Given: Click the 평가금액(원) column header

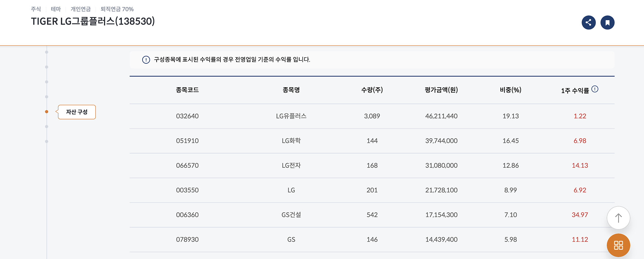Looking at the screenshot, I should (x=441, y=90).
